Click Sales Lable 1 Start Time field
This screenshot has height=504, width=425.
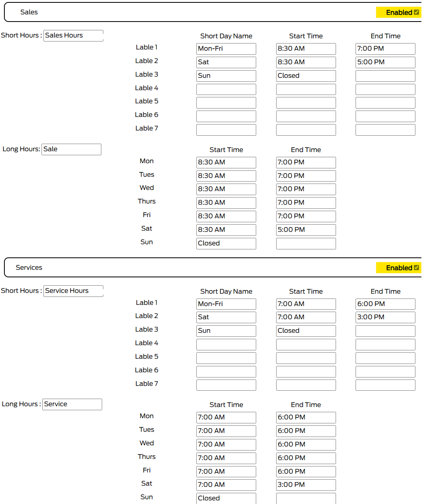[306, 49]
